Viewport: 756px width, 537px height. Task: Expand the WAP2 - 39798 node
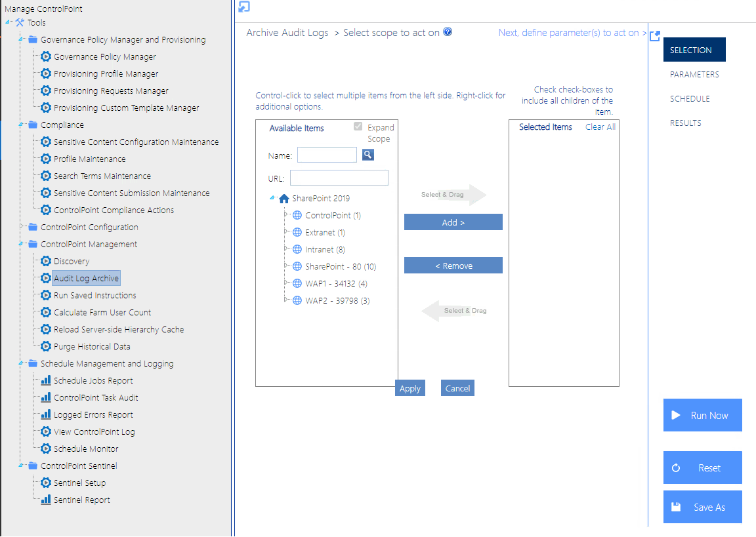[x=285, y=300]
